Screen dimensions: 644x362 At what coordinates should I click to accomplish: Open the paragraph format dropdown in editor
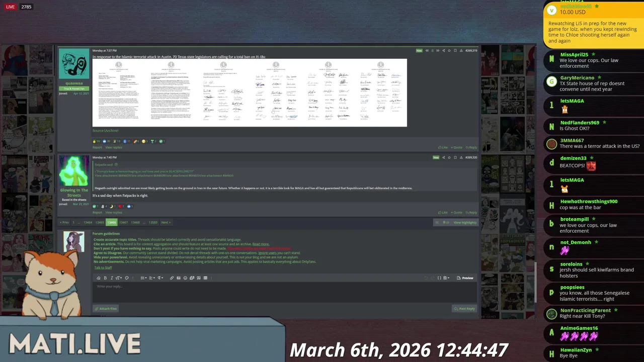coord(160,278)
